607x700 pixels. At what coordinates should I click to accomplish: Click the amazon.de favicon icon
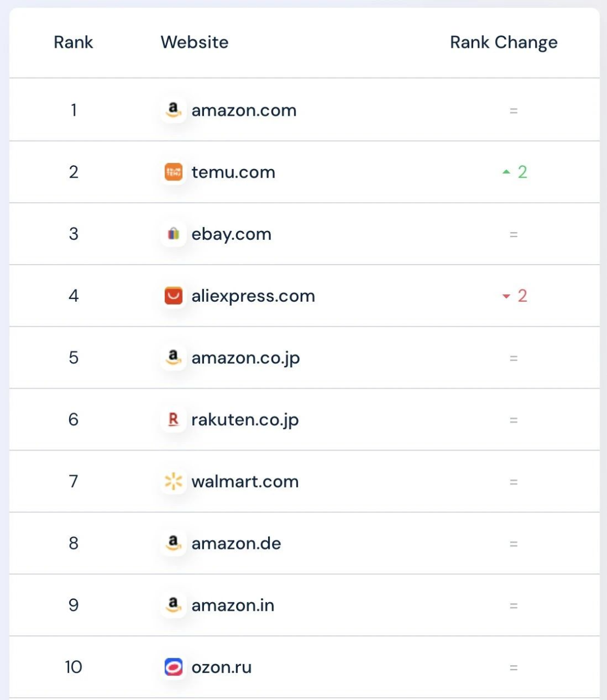(x=174, y=543)
